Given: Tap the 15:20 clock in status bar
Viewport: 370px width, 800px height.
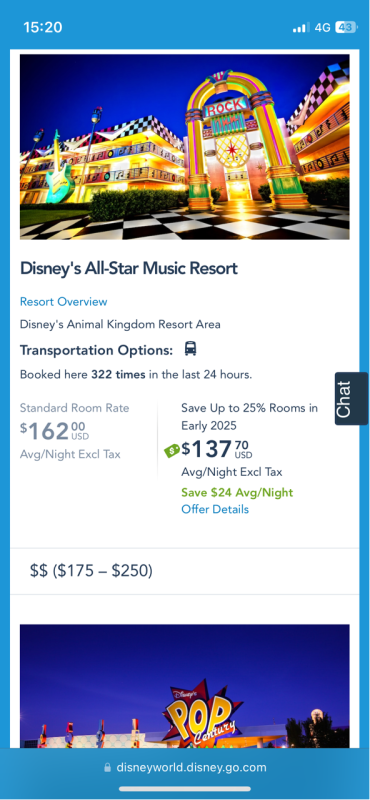Looking at the screenshot, I should [43, 28].
